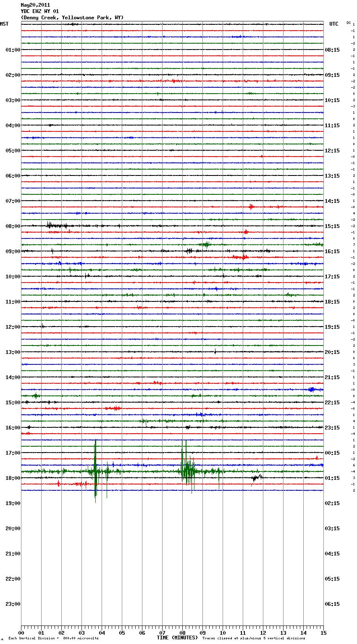
Task: Click the MST time zone label
Action: pyautogui.click(x=4, y=24)
